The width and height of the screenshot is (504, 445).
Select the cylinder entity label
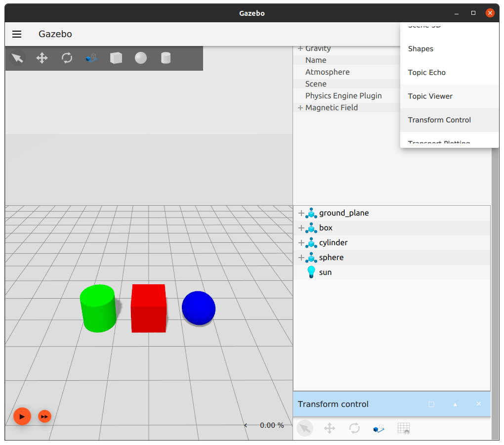(x=334, y=243)
